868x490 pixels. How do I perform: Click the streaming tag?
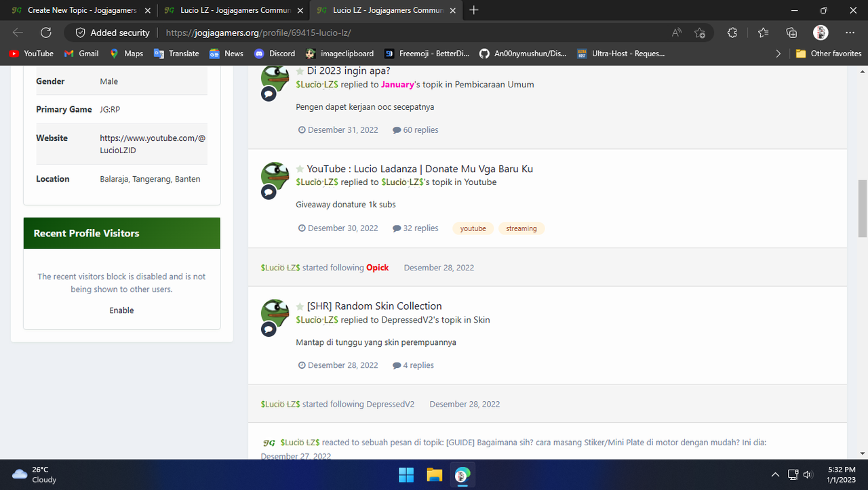(x=521, y=228)
